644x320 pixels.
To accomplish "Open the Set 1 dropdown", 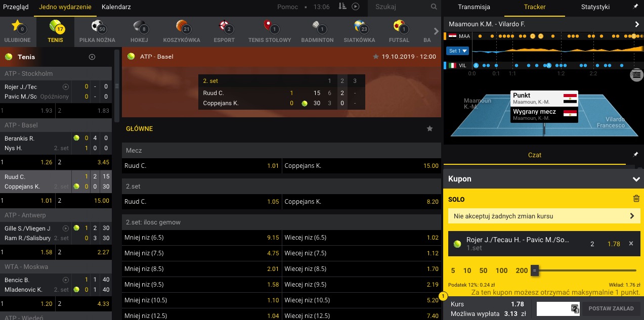I will 458,51.
